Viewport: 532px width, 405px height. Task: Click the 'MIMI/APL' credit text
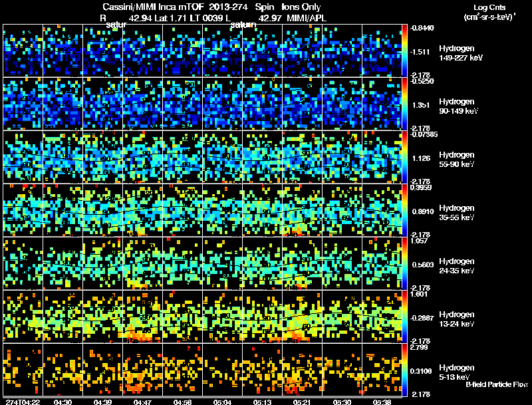point(307,18)
